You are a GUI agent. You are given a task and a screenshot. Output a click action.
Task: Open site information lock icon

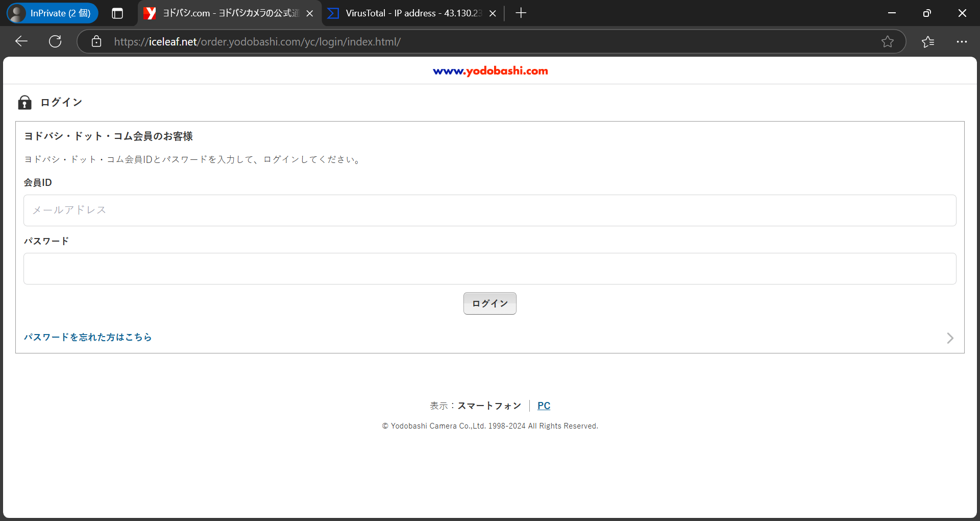96,41
